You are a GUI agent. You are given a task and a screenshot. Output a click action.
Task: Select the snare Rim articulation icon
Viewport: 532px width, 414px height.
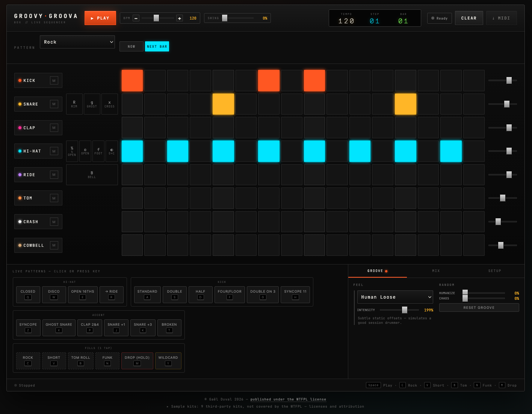click(74, 104)
